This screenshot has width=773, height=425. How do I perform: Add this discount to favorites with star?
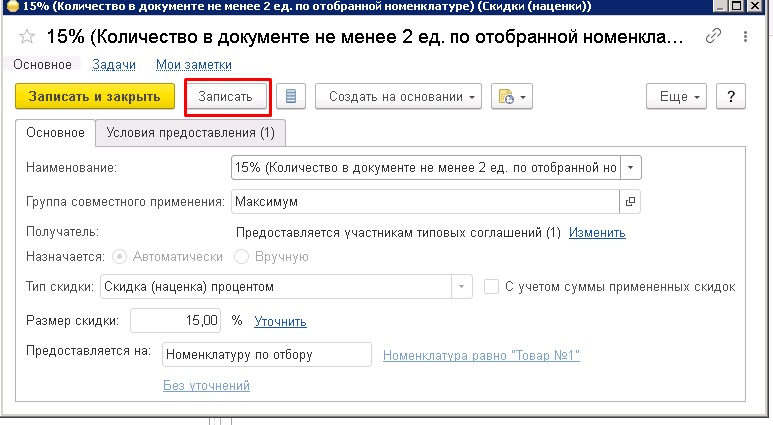27,37
